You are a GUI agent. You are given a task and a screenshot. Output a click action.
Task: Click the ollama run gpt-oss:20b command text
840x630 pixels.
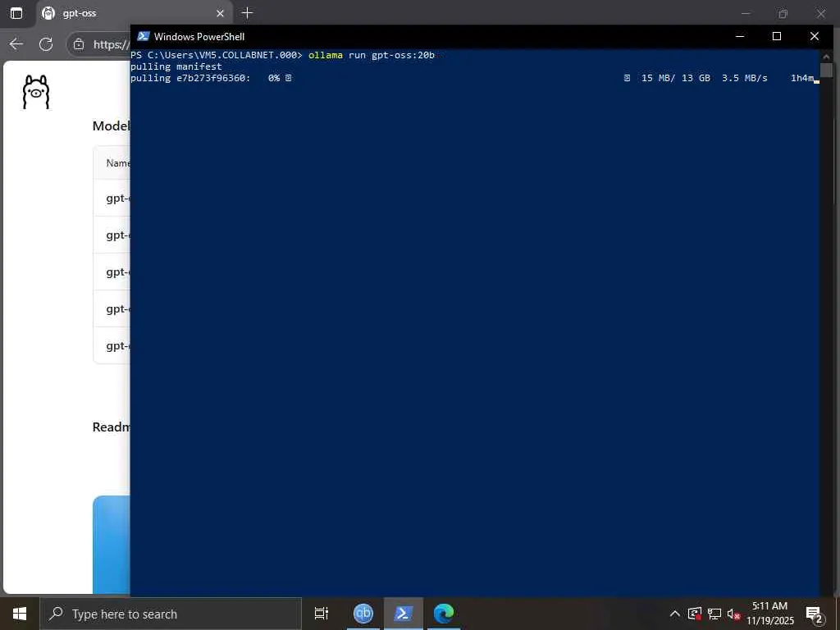372,55
